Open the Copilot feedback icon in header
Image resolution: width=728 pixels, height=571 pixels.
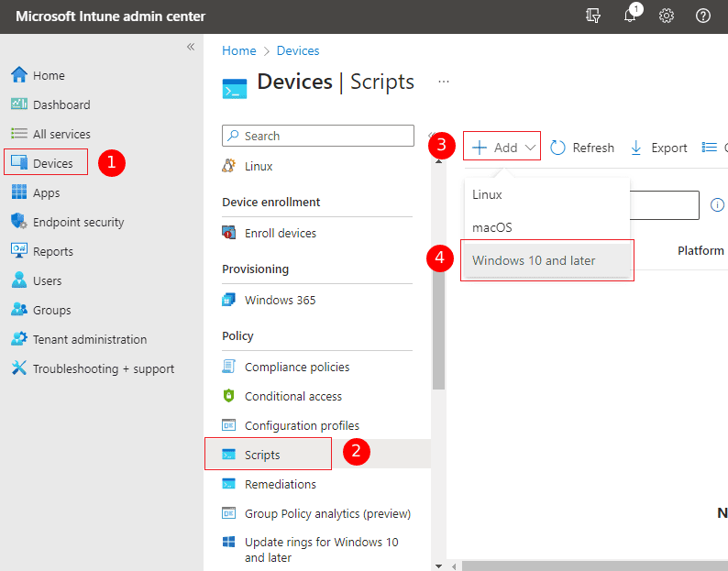593,16
